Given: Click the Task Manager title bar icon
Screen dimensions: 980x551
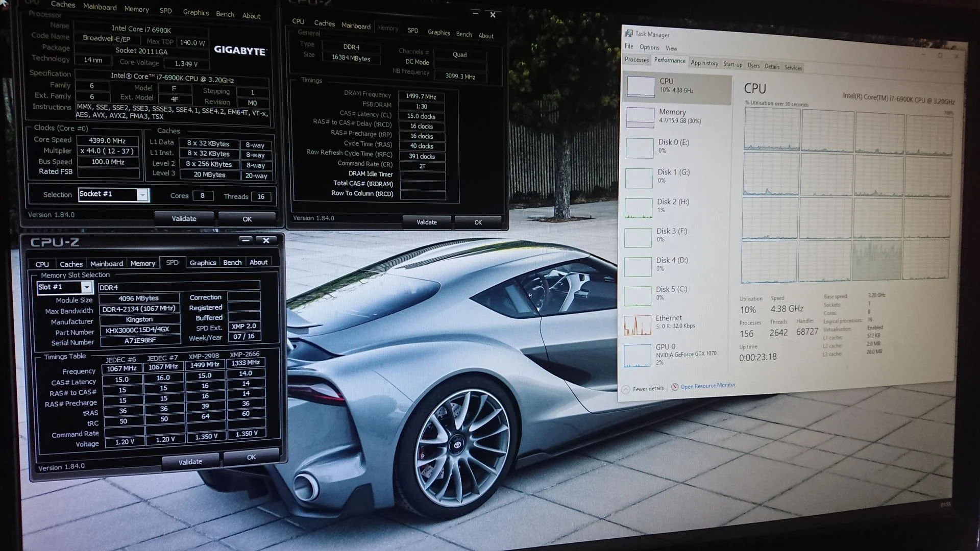Looking at the screenshot, I should pos(629,33).
